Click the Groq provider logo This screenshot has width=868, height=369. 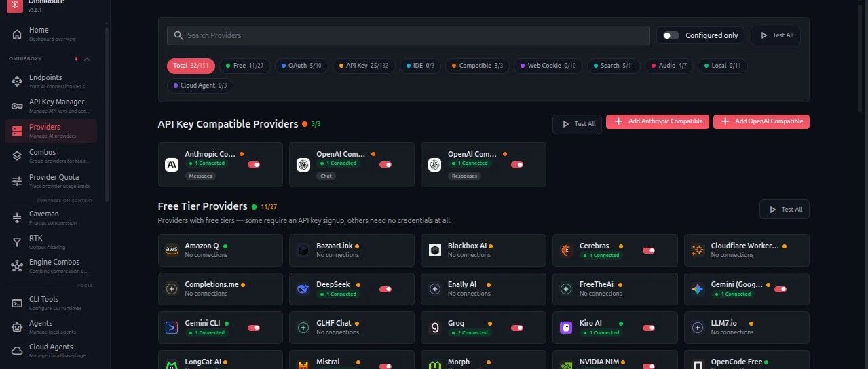[435, 328]
